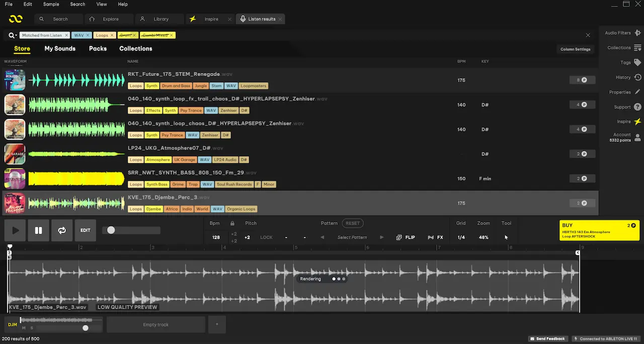Clear all filters with the X button
Viewport: 644px width, 344px height.
588,35
